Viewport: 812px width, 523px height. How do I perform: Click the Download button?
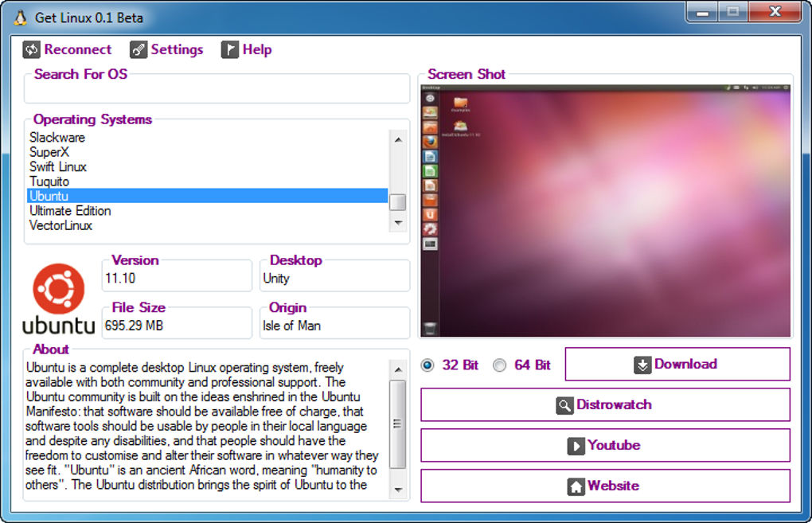coord(677,364)
